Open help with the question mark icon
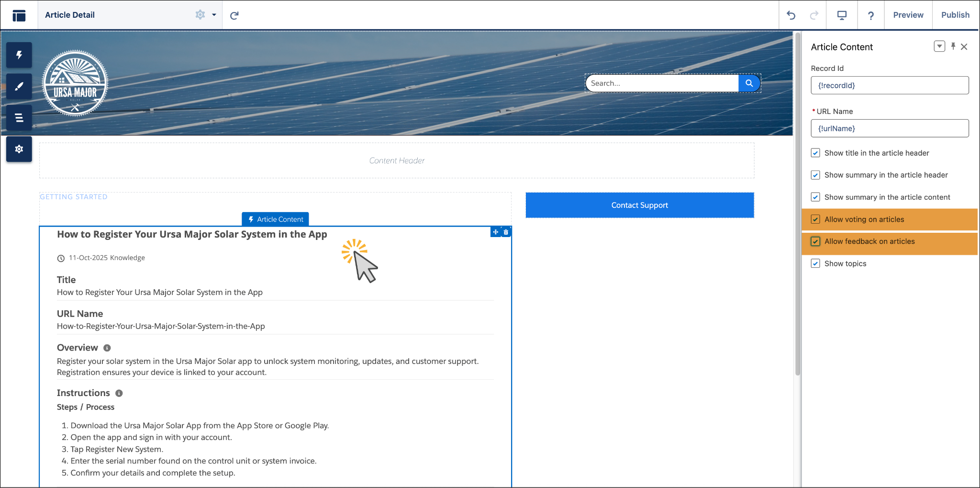The height and width of the screenshot is (488, 980). 871,15
